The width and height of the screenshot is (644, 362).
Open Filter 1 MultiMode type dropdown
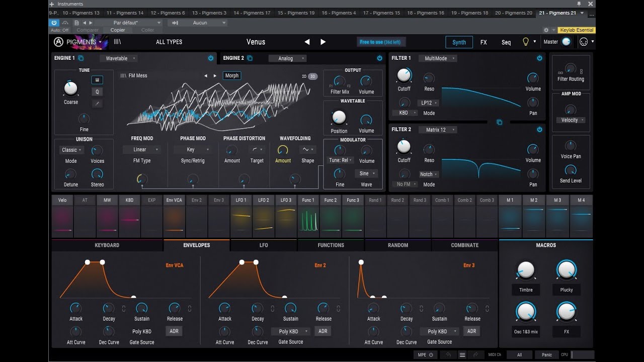[438, 58]
